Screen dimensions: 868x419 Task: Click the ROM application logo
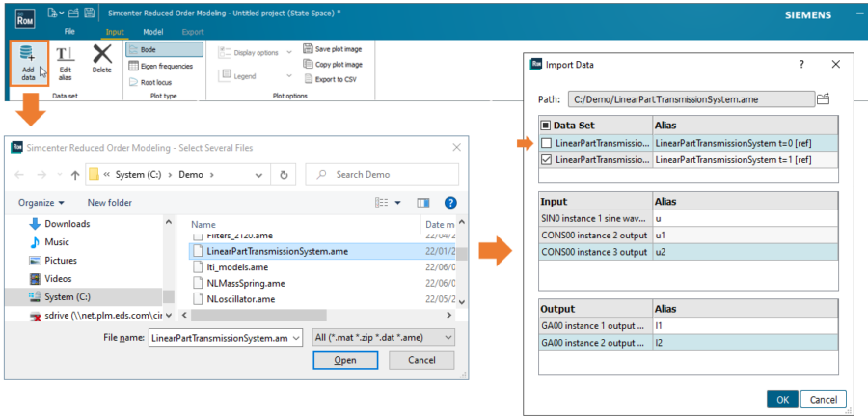point(24,19)
